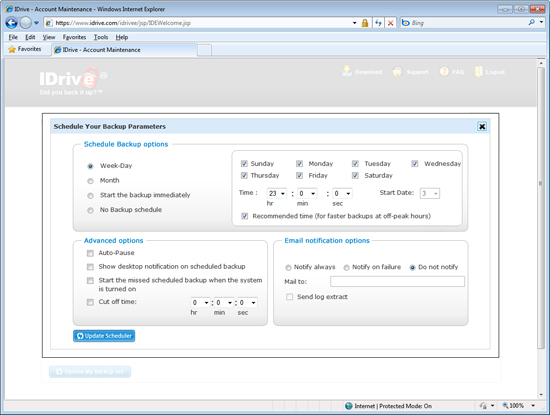Enable Start the missed scheduled backup checkbox
Viewport: 550px width, 415px height.
[90, 281]
